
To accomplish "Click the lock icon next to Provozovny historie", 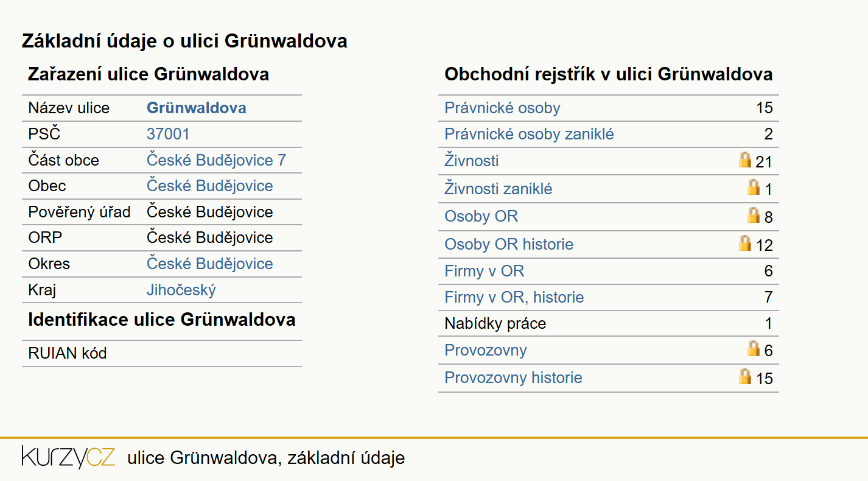I will point(745,376).
